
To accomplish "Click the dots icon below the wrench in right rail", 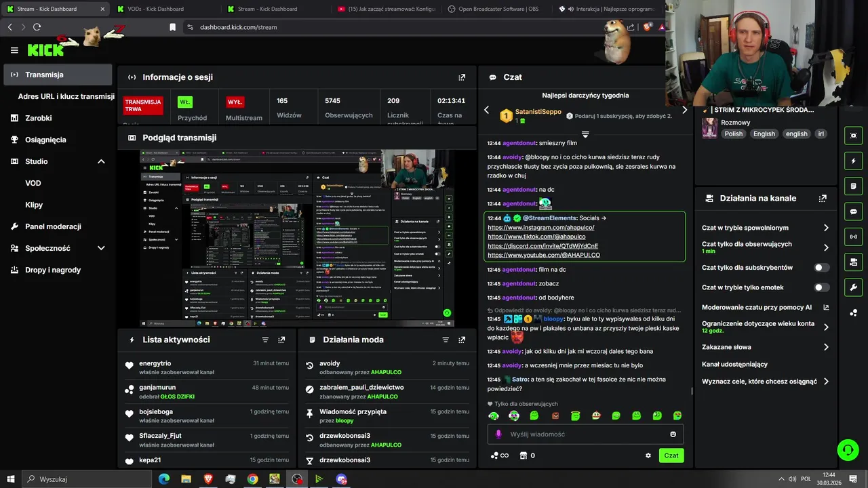I will pos(853,312).
